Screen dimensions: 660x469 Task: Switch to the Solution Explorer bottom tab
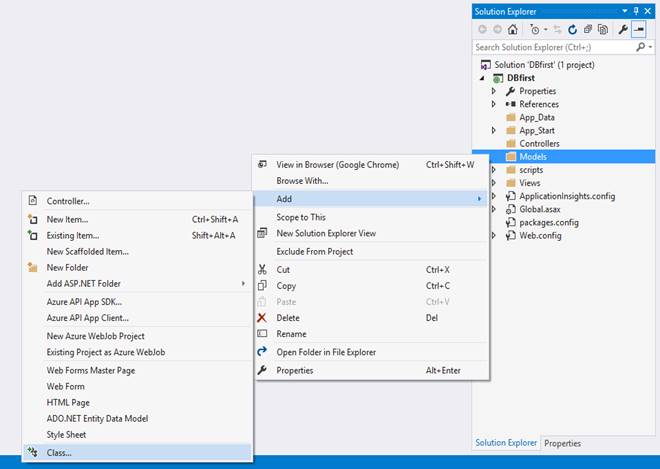click(x=506, y=443)
